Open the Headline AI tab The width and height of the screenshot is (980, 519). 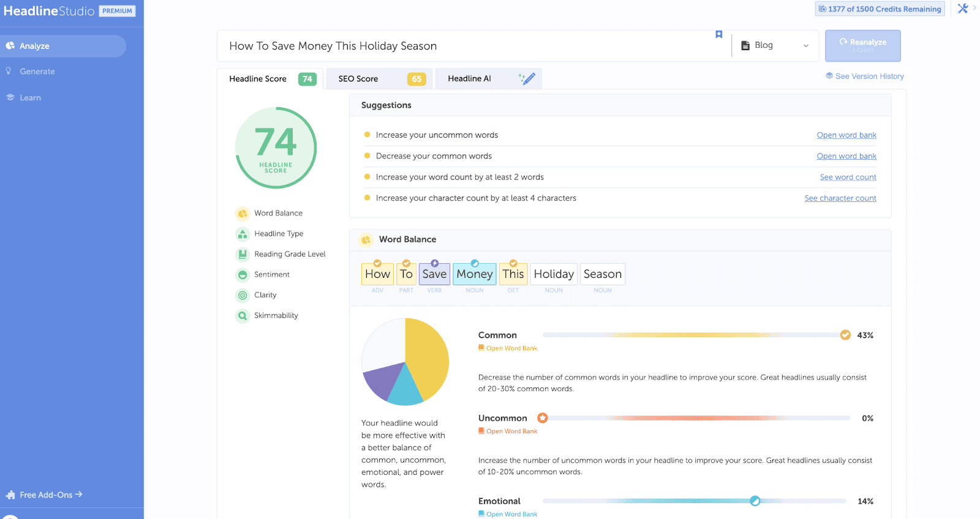coord(488,79)
